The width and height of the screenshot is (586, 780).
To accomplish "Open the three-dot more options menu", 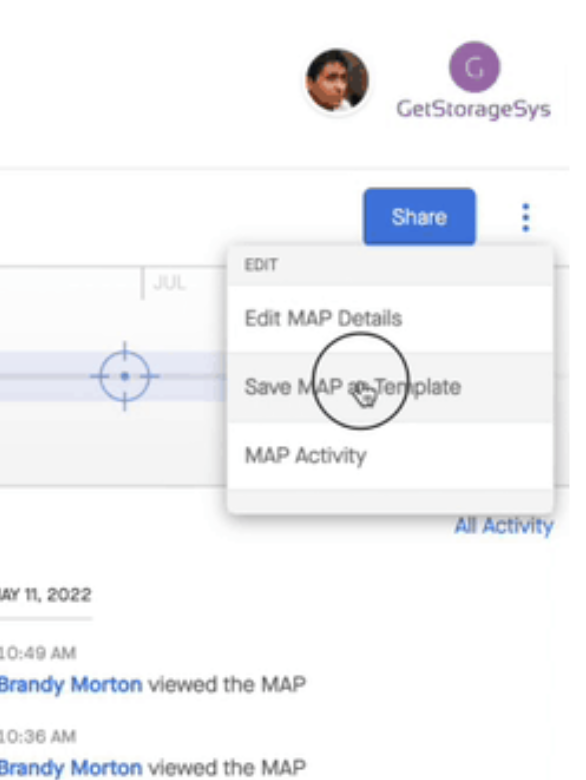I will pos(526,217).
